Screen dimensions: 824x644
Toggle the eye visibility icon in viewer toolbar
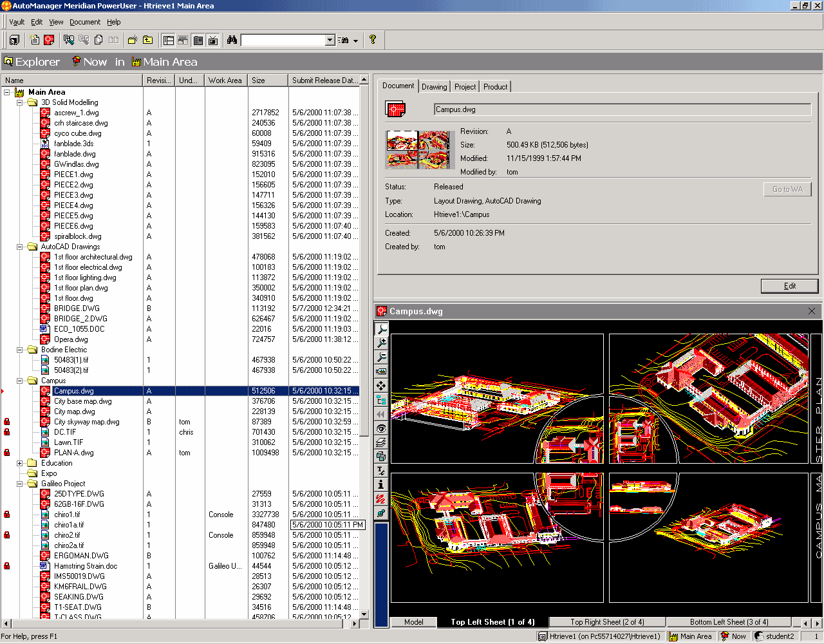point(381,428)
